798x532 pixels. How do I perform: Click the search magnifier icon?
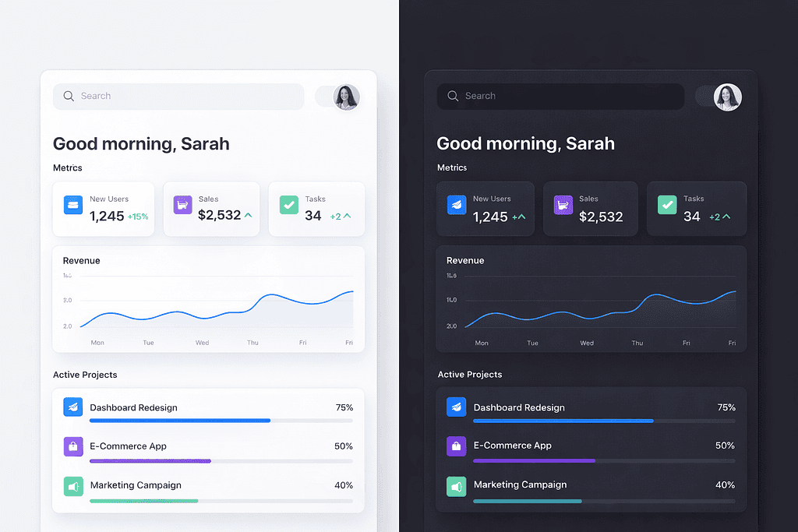coord(70,96)
